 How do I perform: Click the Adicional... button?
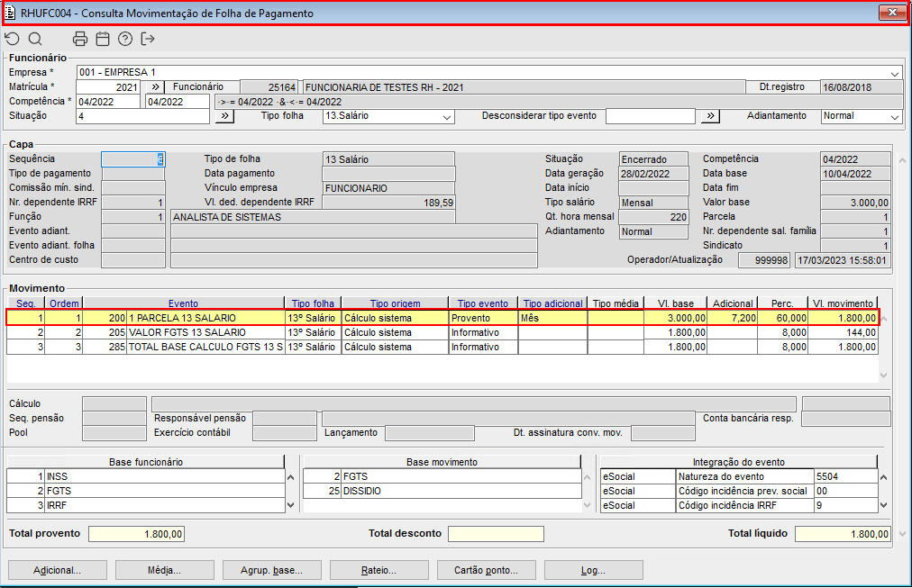(x=58, y=570)
